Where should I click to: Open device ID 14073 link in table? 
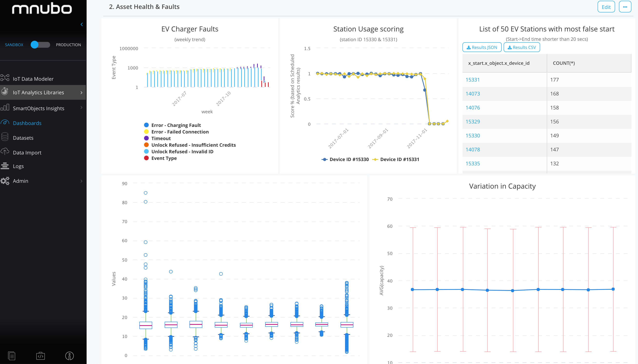(x=472, y=94)
